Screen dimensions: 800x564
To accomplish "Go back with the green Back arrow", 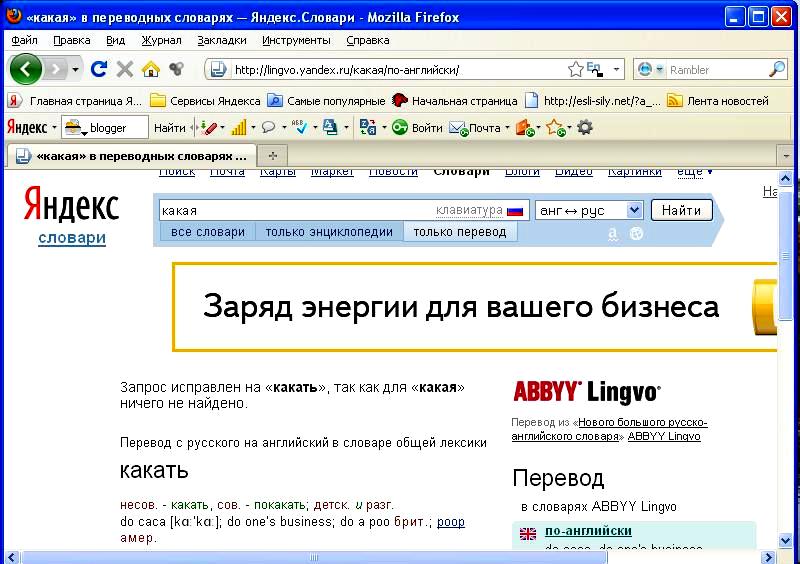I will pos(26,69).
